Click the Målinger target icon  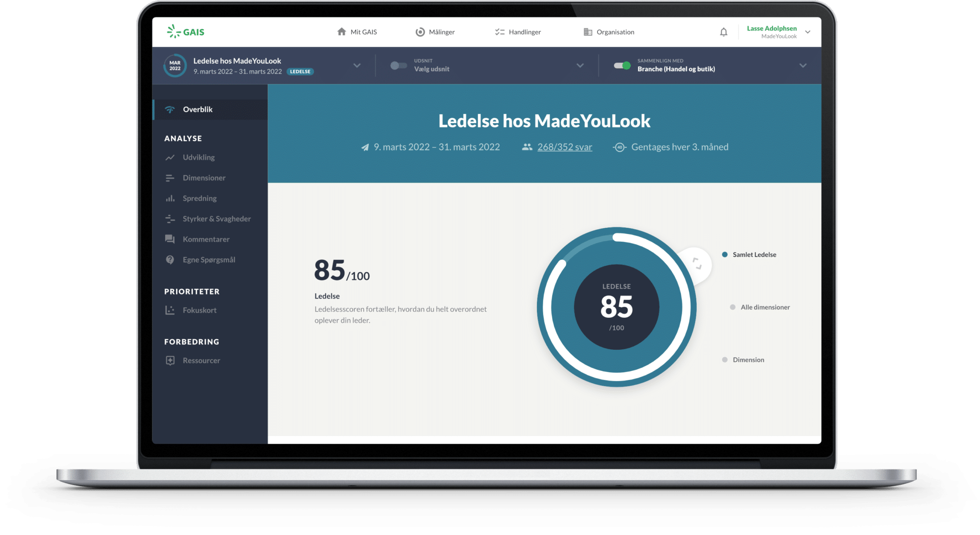pyautogui.click(x=420, y=32)
